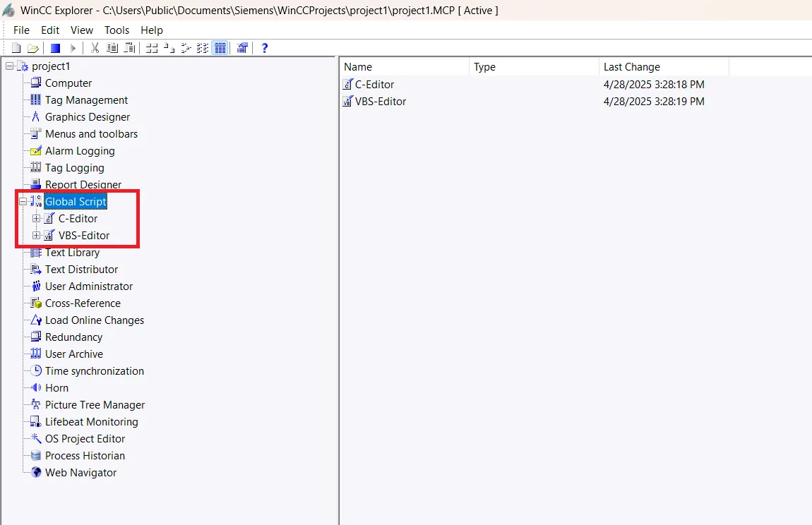The image size is (812, 525).
Task: Click the VBS-Editor icon in the right pane
Action: coord(348,102)
